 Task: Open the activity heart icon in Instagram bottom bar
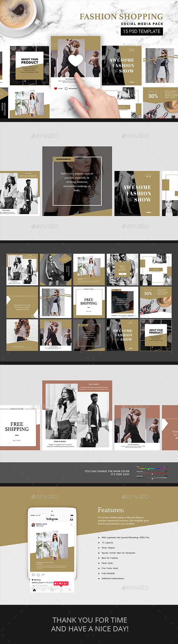coord(61,590)
